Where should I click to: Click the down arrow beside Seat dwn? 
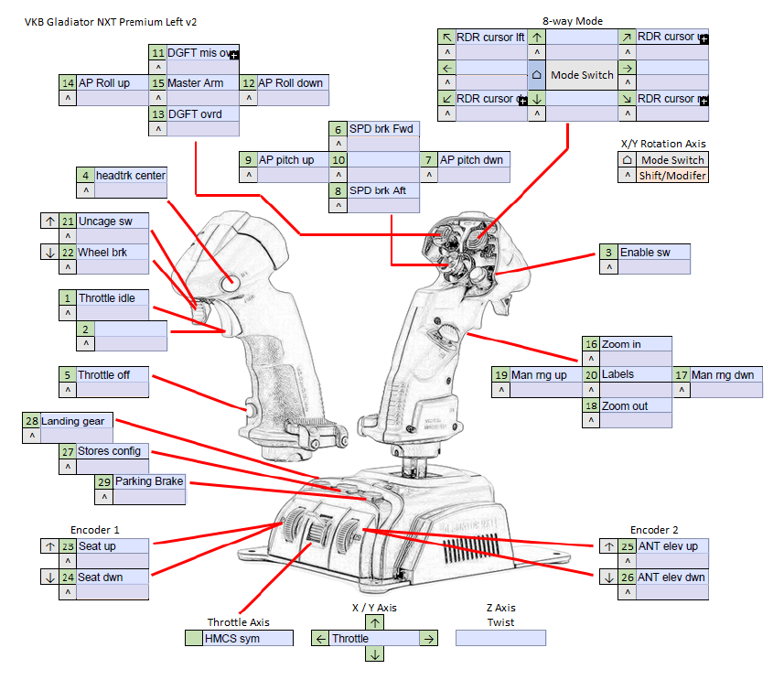(x=48, y=577)
